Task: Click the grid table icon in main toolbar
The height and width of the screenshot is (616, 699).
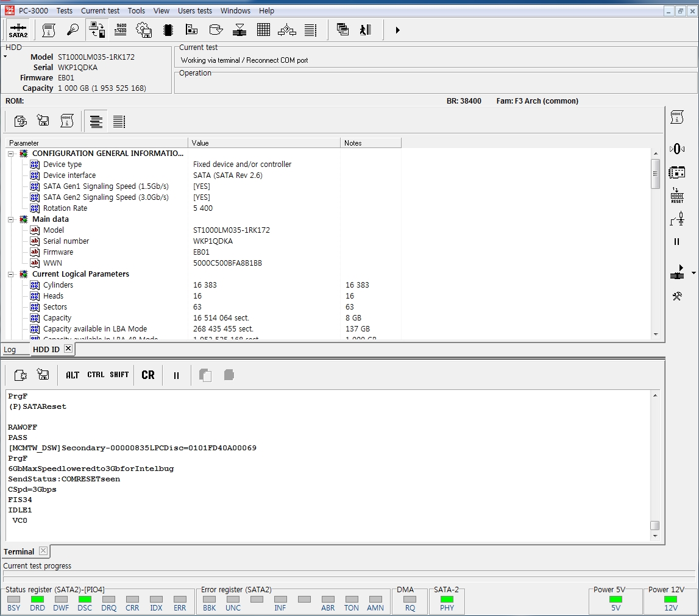Action: tap(263, 30)
